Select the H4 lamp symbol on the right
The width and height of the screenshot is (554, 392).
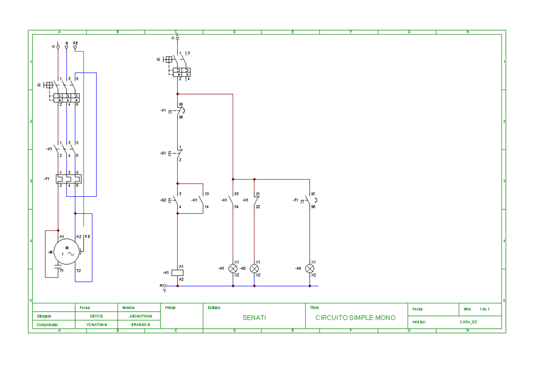(309, 268)
